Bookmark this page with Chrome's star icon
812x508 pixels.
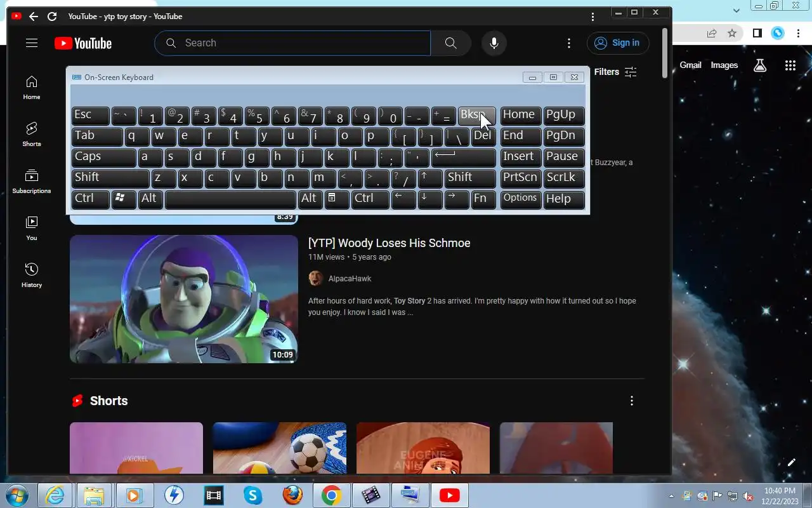click(x=732, y=33)
